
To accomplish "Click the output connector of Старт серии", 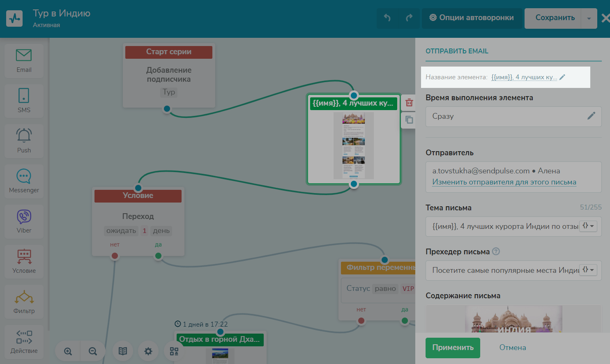I will point(167,109).
